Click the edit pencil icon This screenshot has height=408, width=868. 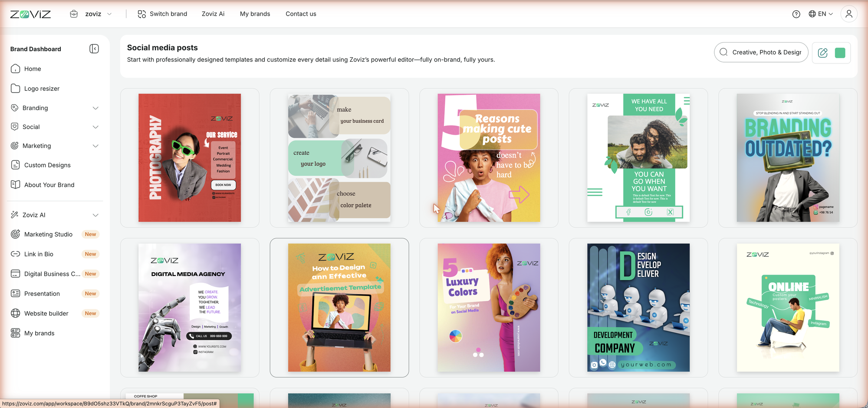click(x=822, y=53)
